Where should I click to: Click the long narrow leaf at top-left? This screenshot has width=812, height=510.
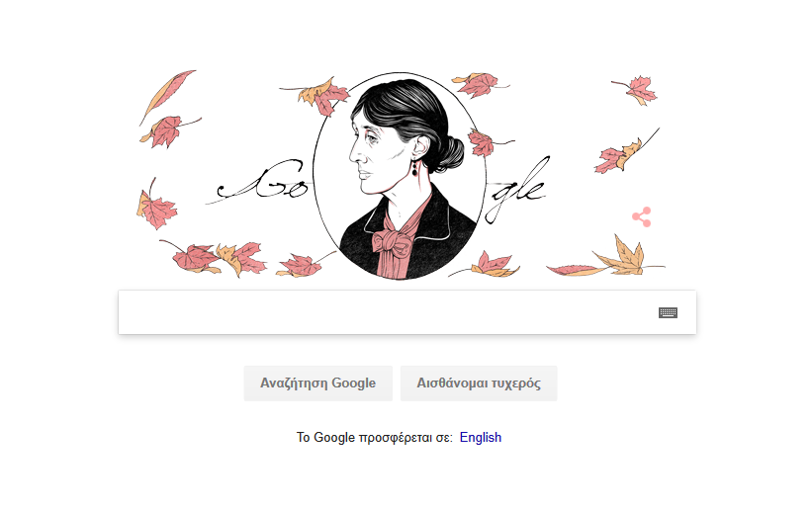click(x=167, y=96)
